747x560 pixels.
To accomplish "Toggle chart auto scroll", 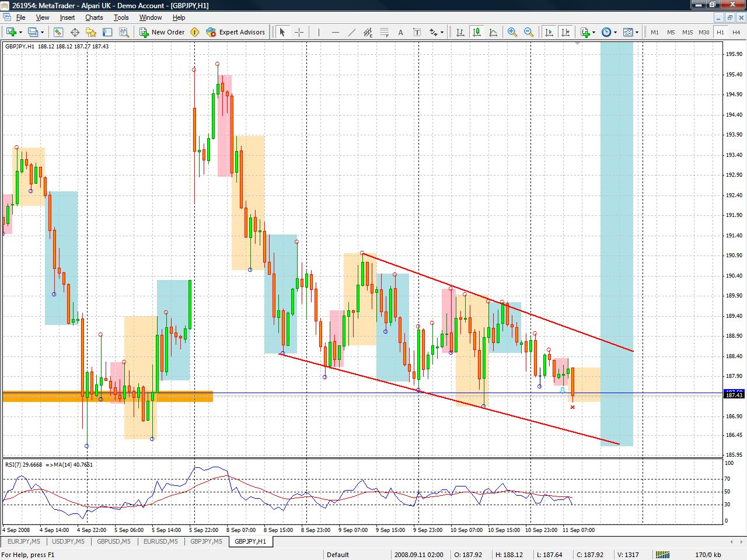I will click(549, 32).
